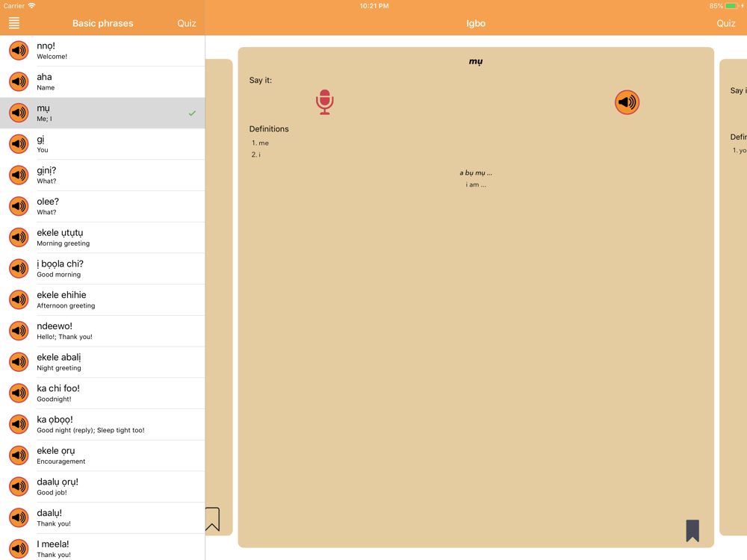This screenshot has height=560, width=747.
Task: Open the hamburger menu icon
Action: (x=14, y=23)
